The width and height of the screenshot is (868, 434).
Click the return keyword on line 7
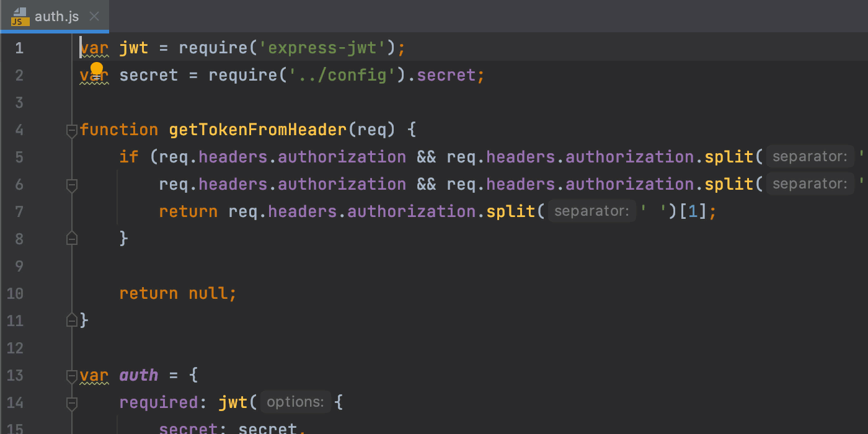click(188, 211)
